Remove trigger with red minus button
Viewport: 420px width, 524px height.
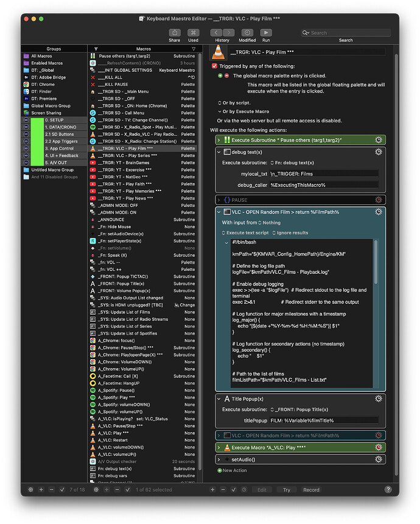(x=226, y=76)
